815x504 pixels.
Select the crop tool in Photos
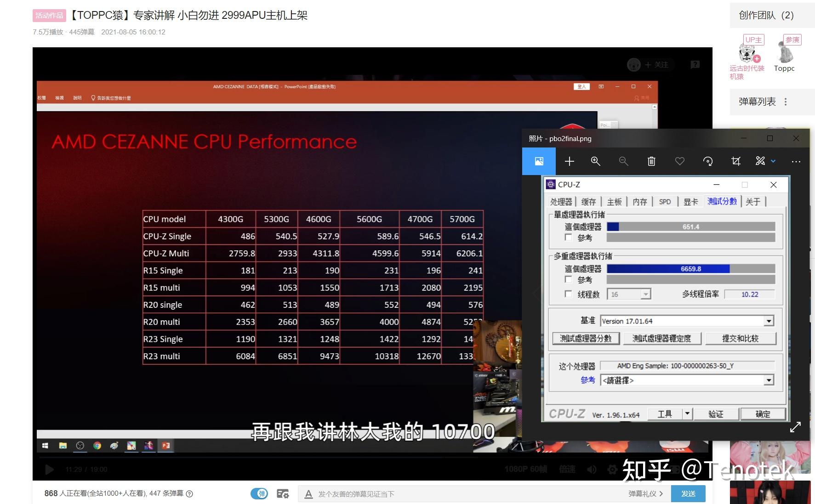(x=736, y=161)
